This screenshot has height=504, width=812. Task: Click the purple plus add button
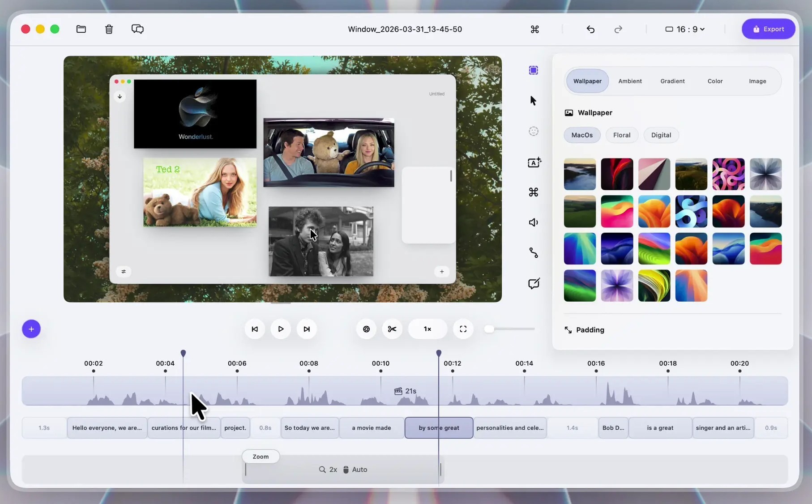[31, 329]
